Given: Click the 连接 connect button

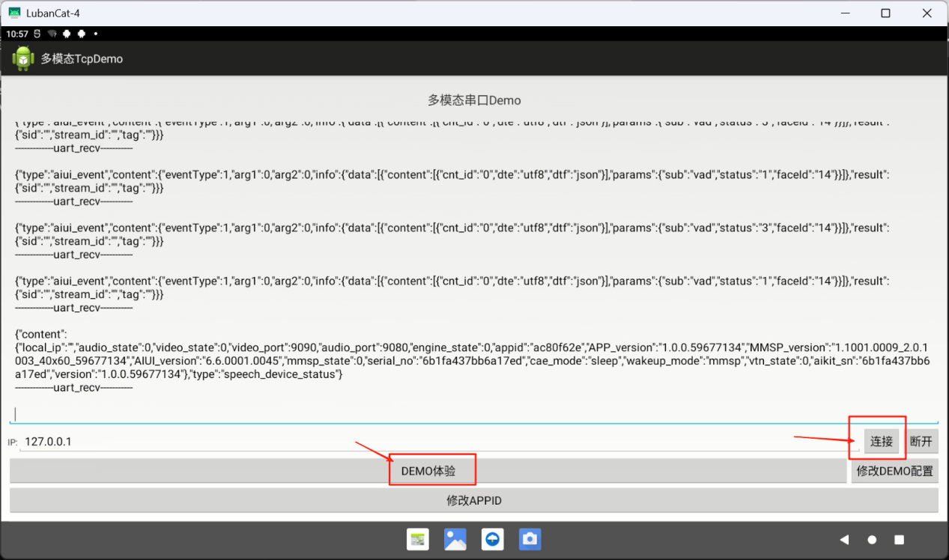Looking at the screenshot, I should [x=882, y=441].
